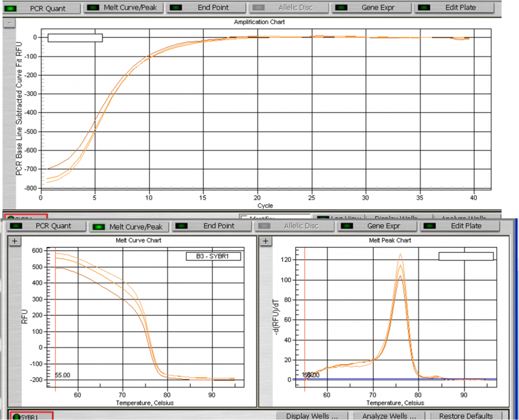Collapse Amplification Chart with minus button
This screenshot has width=519, height=420.
pyautogui.click(x=9, y=23)
